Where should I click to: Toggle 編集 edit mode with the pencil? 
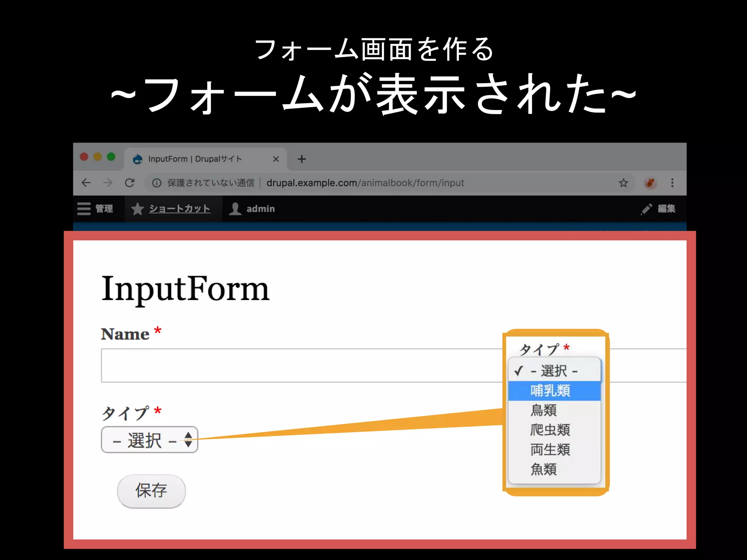coord(658,209)
